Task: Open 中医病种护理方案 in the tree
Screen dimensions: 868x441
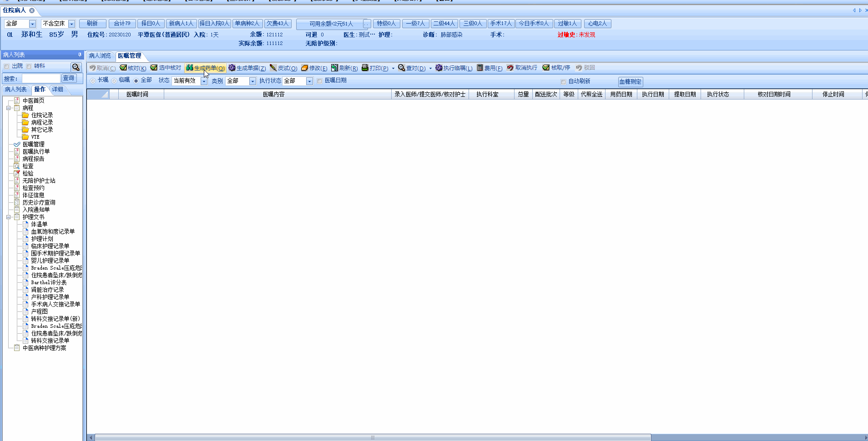Action: pos(40,348)
